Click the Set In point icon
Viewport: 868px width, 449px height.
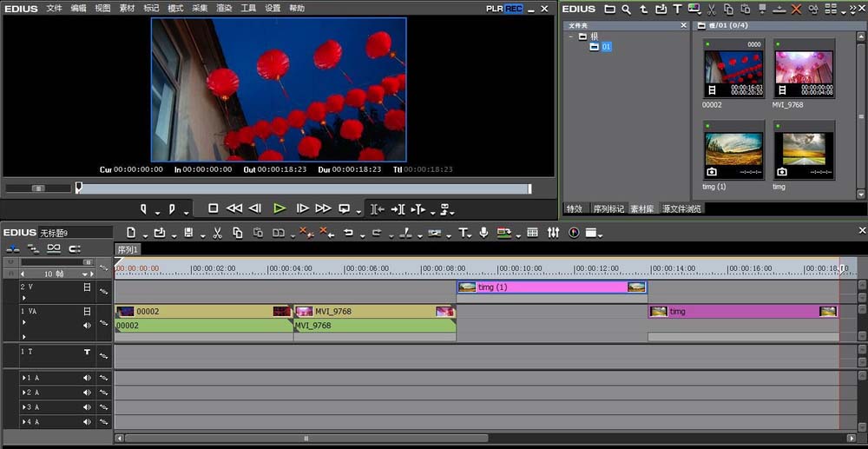tap(143, 208)
